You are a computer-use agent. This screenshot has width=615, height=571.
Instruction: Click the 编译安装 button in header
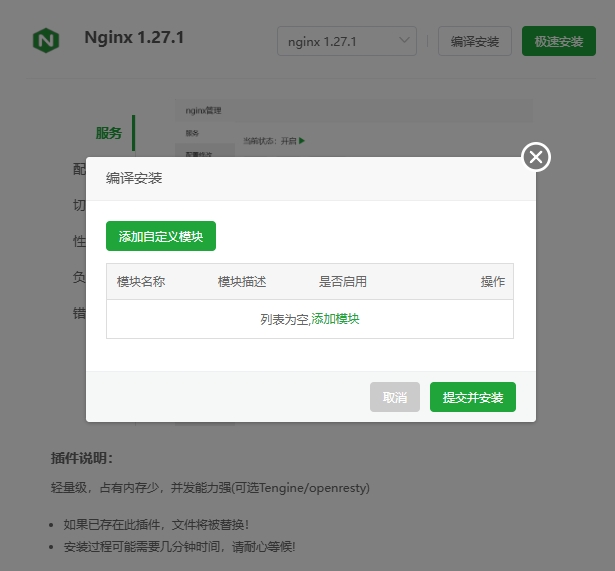pos(475,41)
